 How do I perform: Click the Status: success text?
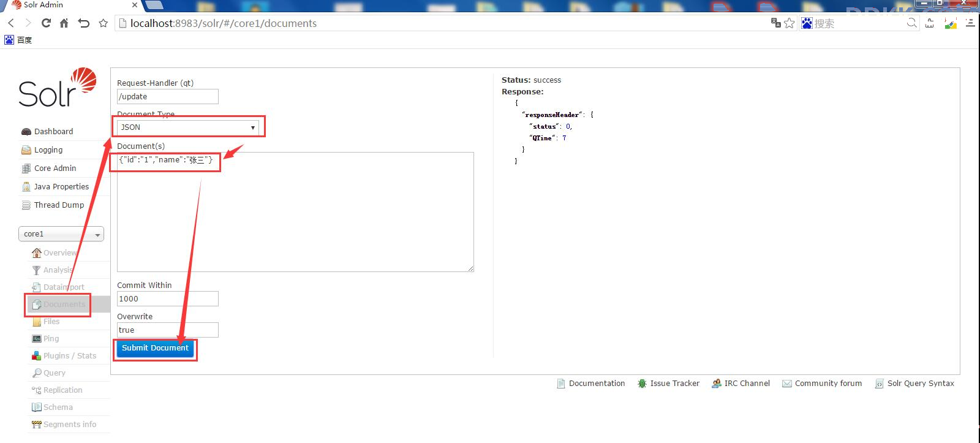(x=531, y=80)
